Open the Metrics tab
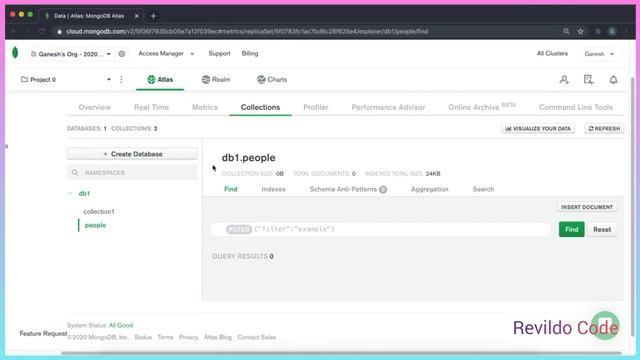The width and height of the screenshot is (640, 360). point(205,107)
